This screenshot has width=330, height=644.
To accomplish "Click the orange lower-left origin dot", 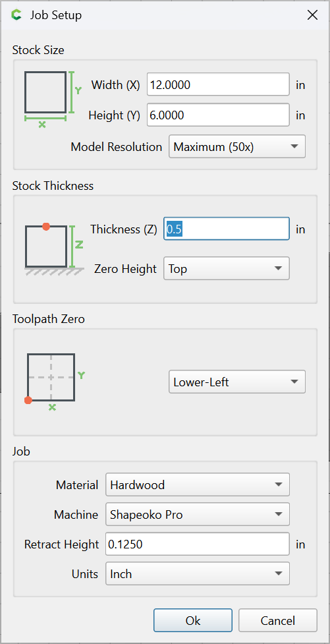I will pos(28,400).
